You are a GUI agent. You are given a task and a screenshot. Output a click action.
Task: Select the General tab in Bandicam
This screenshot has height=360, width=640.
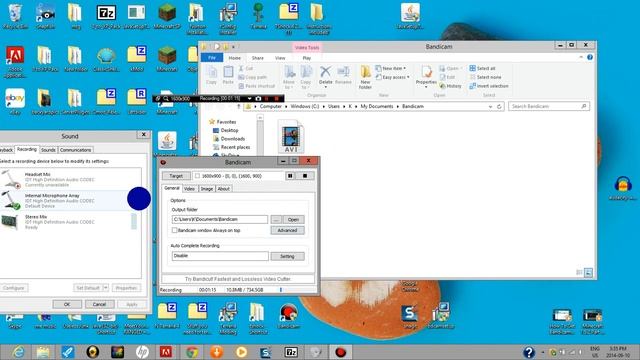click(172, 188)
